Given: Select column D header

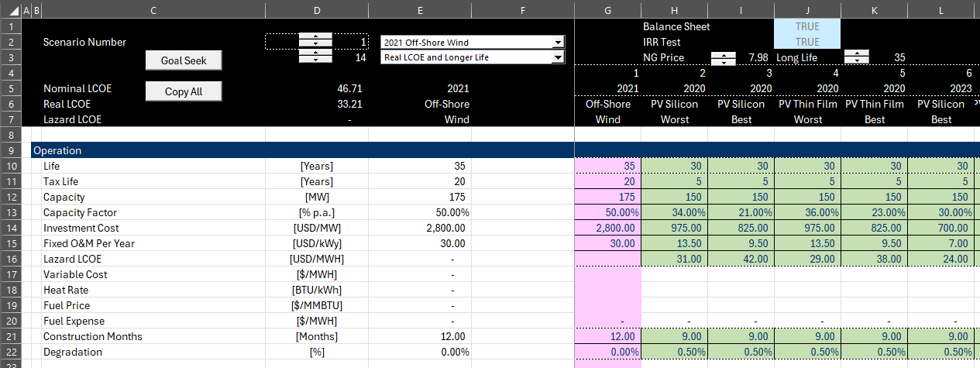Looking at the screenshot, I should point(317,9).
